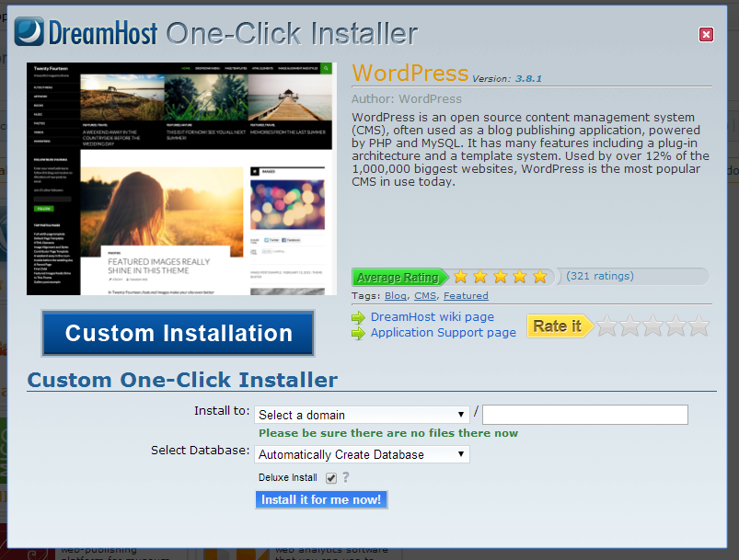Rate it three stars
Viewport: 739px width, 560px height.
652,326
